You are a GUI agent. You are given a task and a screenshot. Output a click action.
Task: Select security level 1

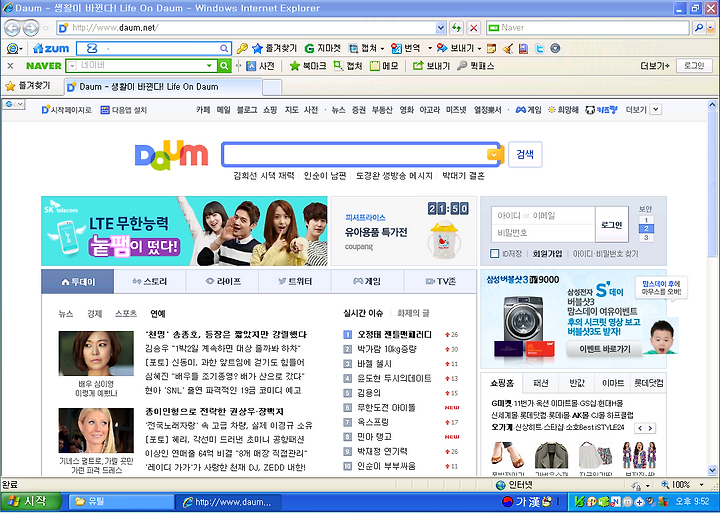646,220
